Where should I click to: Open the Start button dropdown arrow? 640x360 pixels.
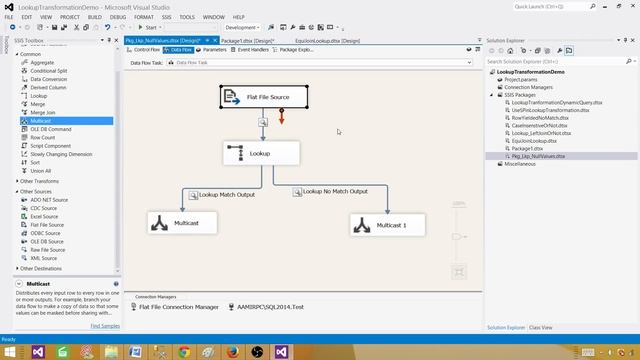(160, 27)
